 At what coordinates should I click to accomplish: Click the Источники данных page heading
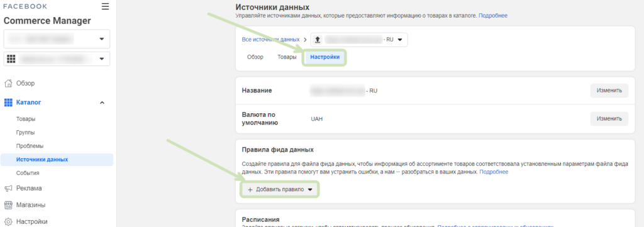click(x=272, y=7)
